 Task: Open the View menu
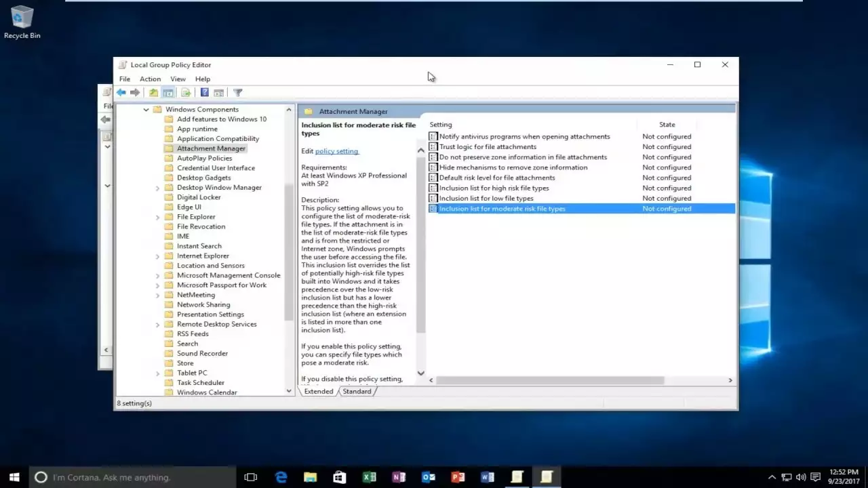[x=178, y=79]
